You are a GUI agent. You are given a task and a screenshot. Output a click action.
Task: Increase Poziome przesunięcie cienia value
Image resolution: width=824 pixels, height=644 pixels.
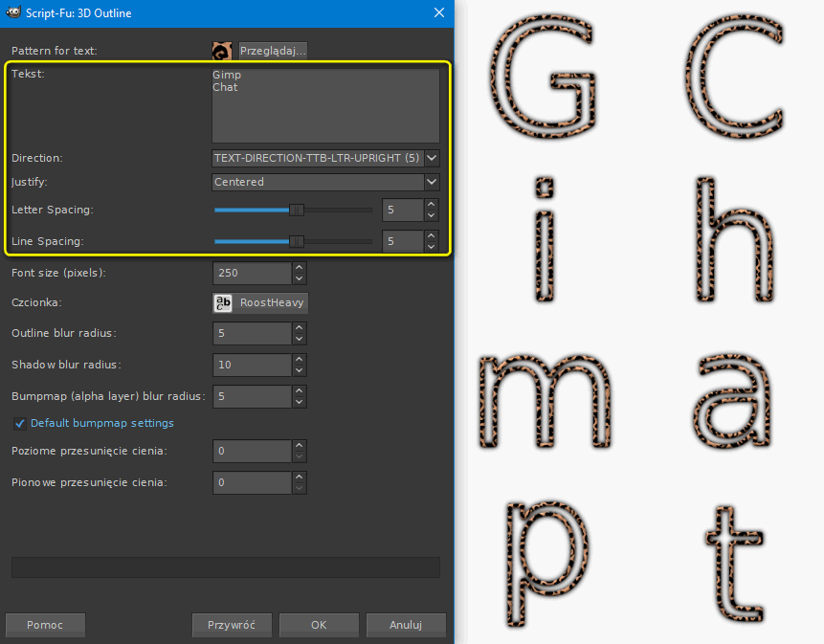click(299, 446)
